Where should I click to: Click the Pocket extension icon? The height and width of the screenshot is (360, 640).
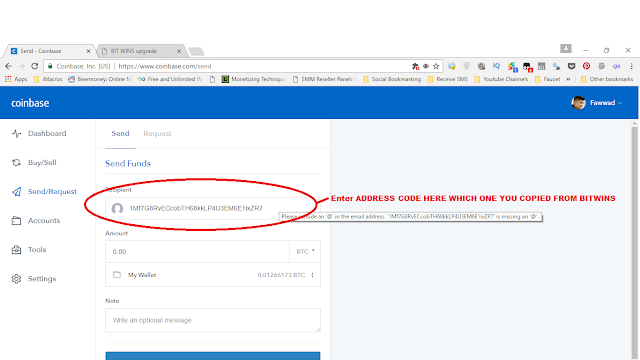pos(571,66)
